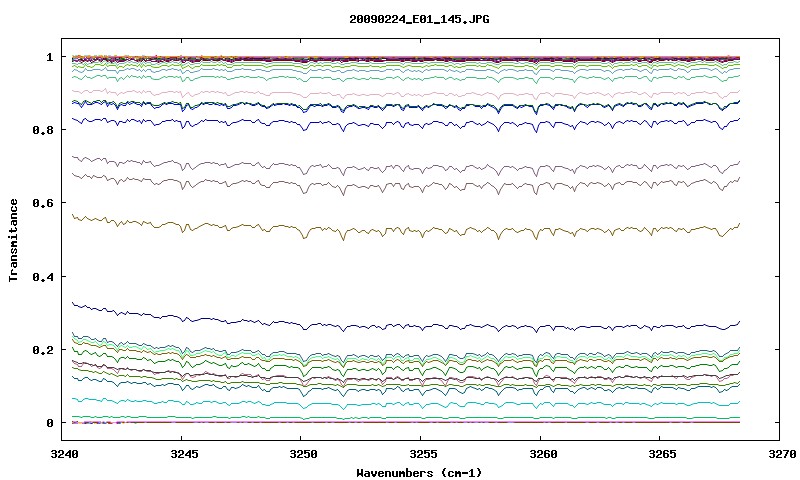Image resolution: width=800 pixels, height=480 pixels.
Task: Click the y-axis tick label 1
Action: coord(50,57)
